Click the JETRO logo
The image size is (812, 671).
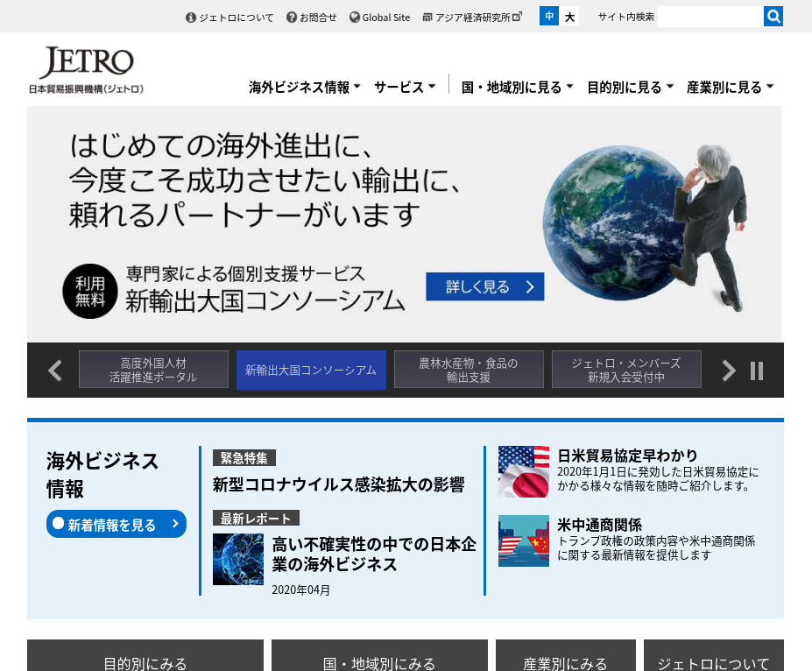87,63
